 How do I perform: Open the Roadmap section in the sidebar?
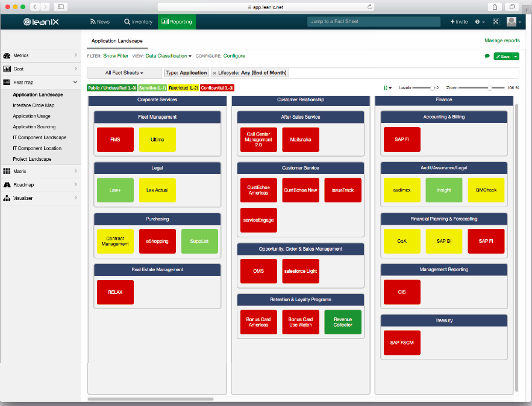(27, 184)
